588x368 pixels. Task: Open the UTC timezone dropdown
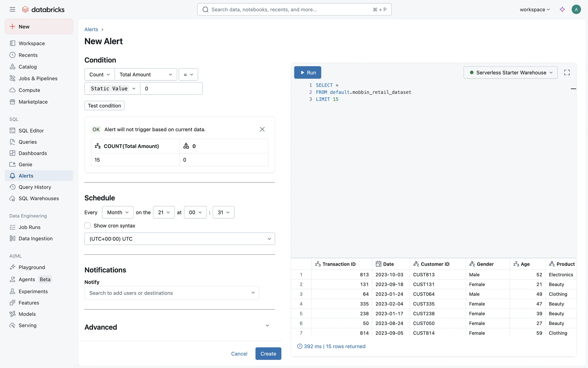point(179,239)
